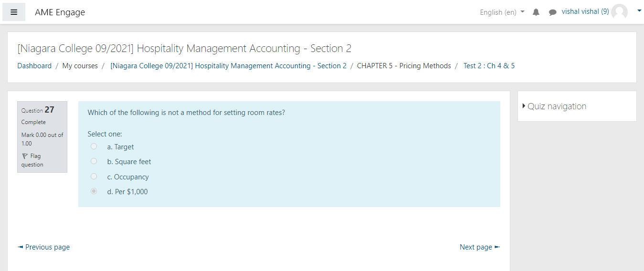The image size is (644, 271).
Task: Click the Mark 0.00 out of 1.00 text
Action: 42,139
